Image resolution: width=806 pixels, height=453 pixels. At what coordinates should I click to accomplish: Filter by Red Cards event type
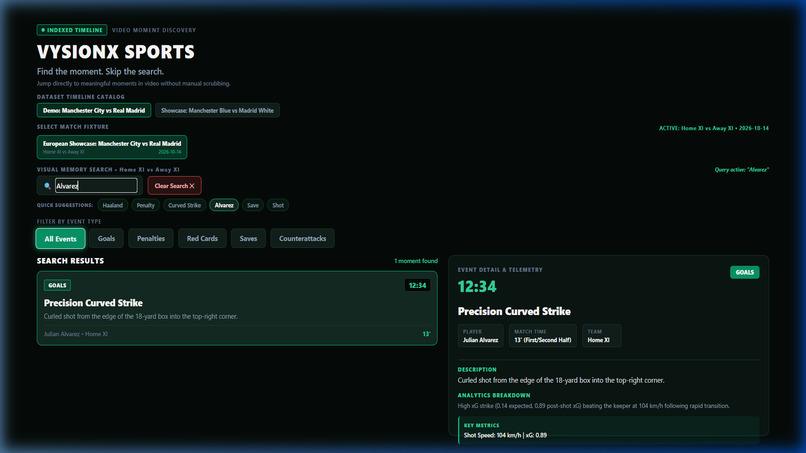[202, 239]
